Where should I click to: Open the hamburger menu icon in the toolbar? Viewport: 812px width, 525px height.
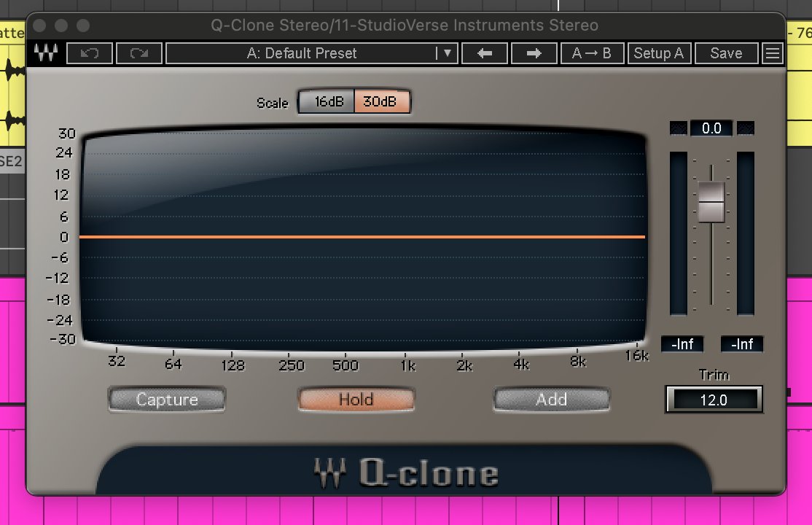click(x=773, y=53)
